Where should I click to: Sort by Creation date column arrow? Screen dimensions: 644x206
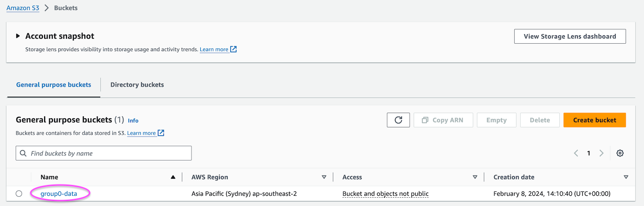(626, 177)
